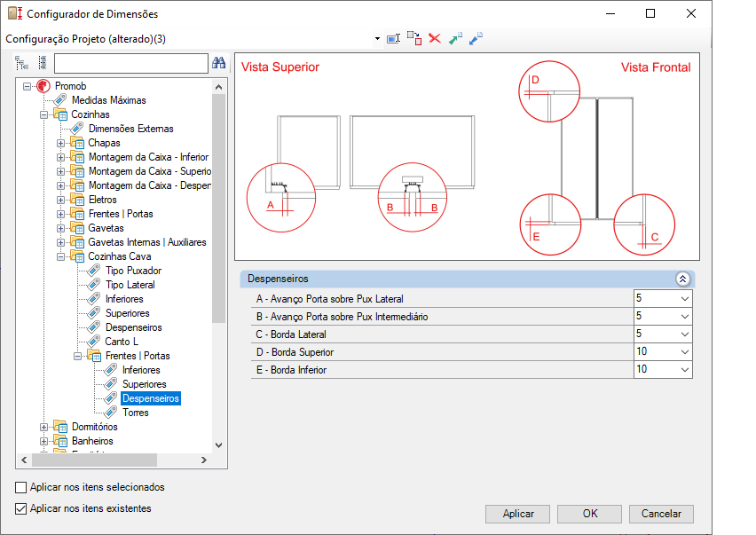Select the highlighted Despenseiros tree item

click(x=151, y=398)
